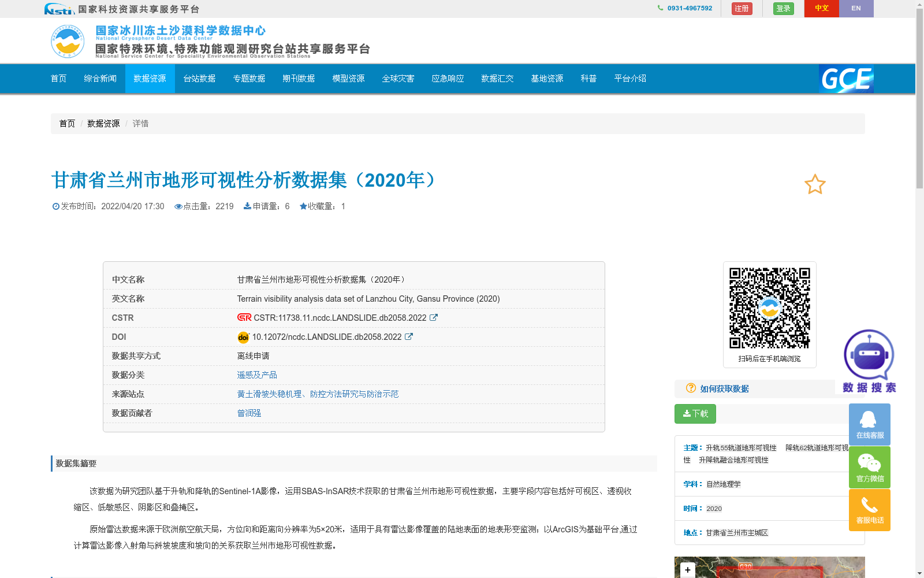Viewport: 924px width, 578px height.
Task: Open the 首页 nav menu item
Action: [59, 79]
